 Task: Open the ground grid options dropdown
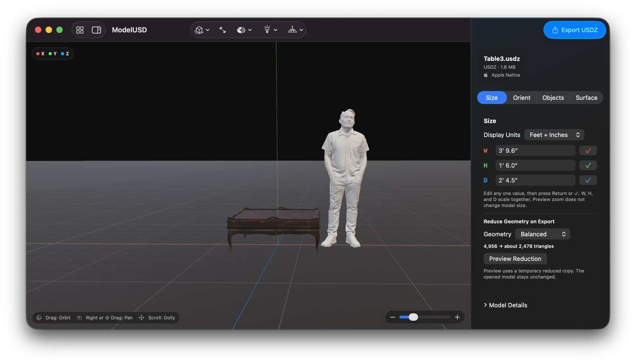click(x=296, y=30)
